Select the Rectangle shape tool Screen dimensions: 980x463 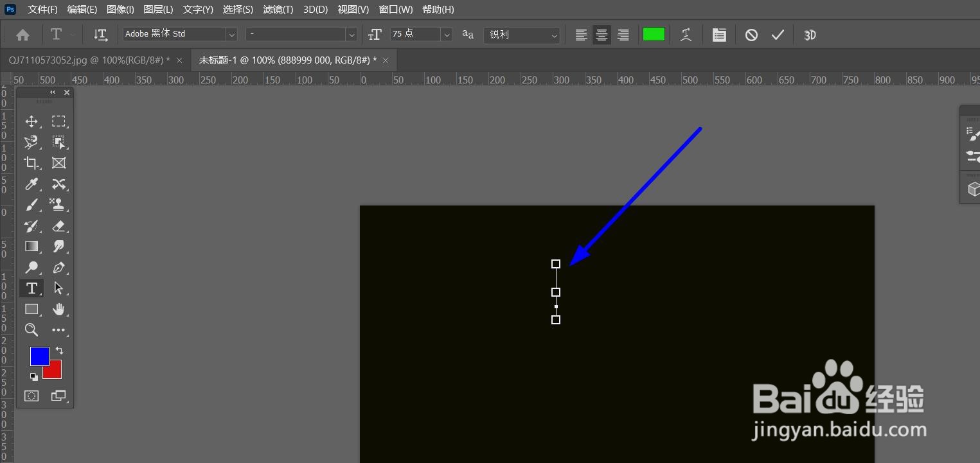(31, 310)
